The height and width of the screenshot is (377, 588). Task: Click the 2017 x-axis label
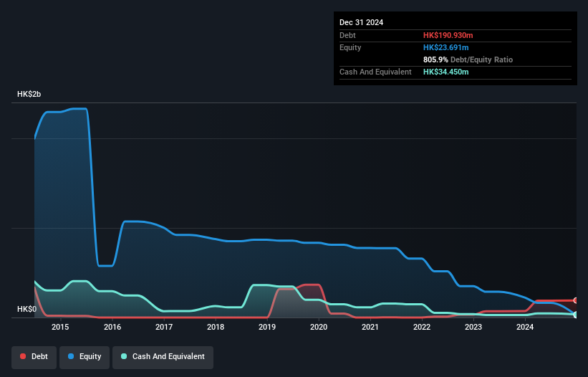[x=164, y=327]
